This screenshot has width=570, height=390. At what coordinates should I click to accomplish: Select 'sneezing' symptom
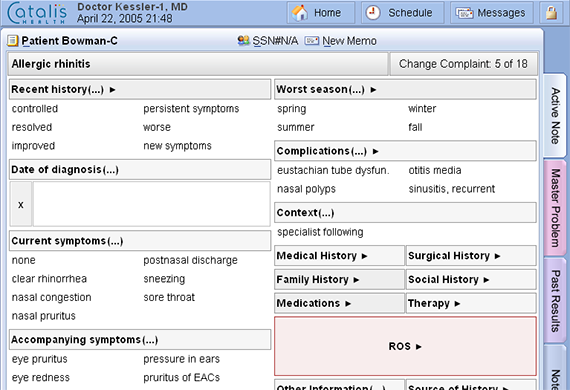point(164,279)
